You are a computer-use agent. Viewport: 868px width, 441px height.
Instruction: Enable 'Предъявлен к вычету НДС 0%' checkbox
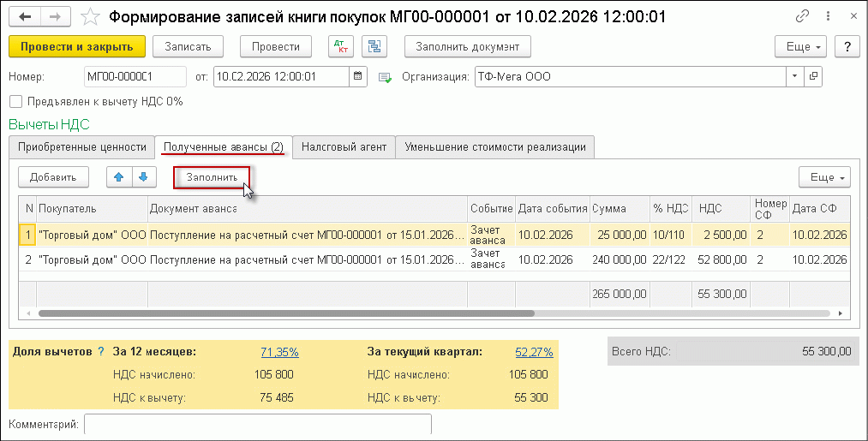(15, 101)
